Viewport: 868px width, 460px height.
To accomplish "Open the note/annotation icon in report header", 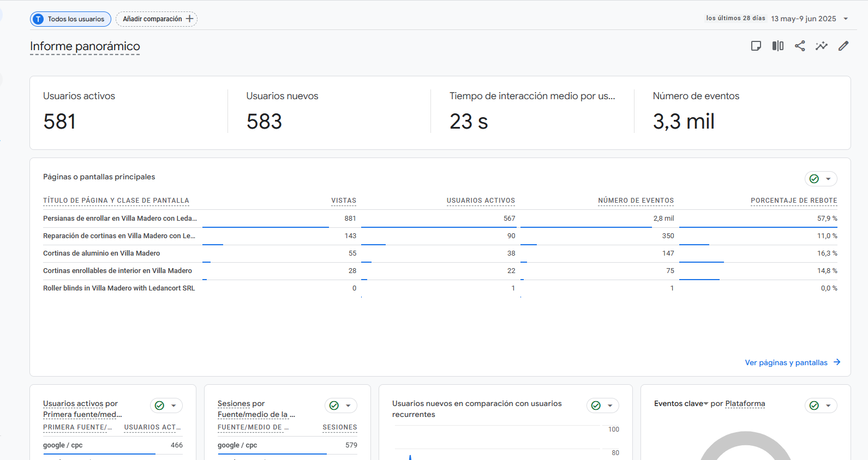I will point(756,46).
